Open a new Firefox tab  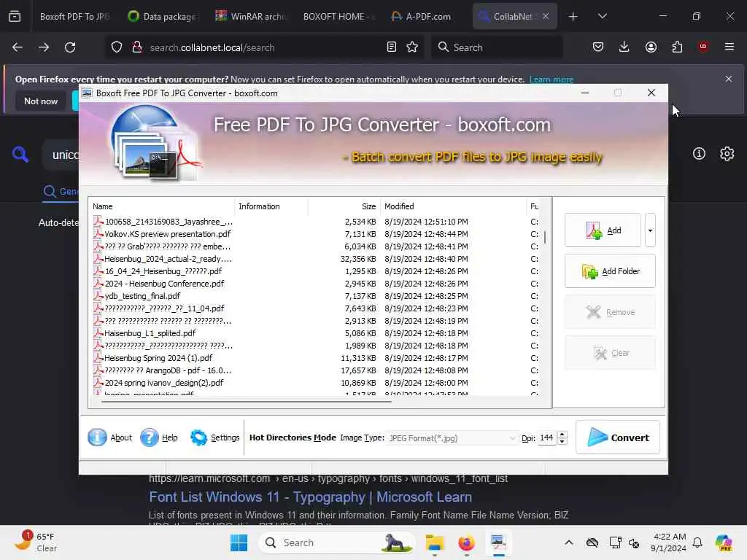pos(573,17)
